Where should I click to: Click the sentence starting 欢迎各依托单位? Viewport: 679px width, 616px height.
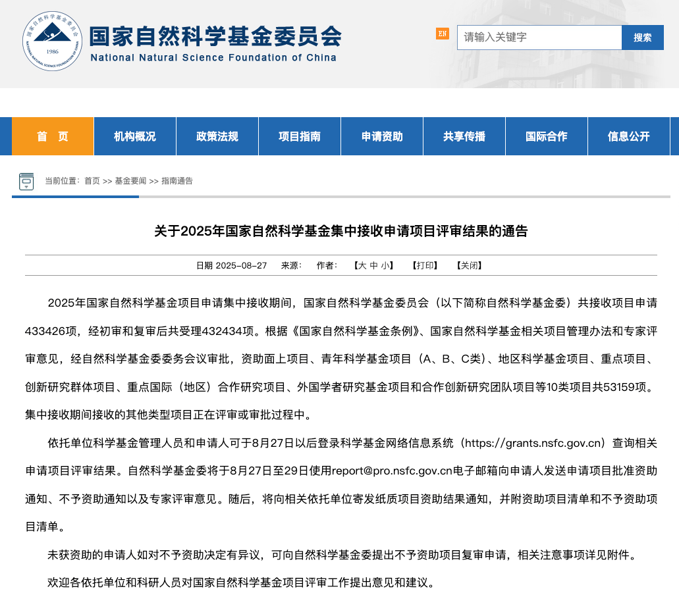[241, 582]
